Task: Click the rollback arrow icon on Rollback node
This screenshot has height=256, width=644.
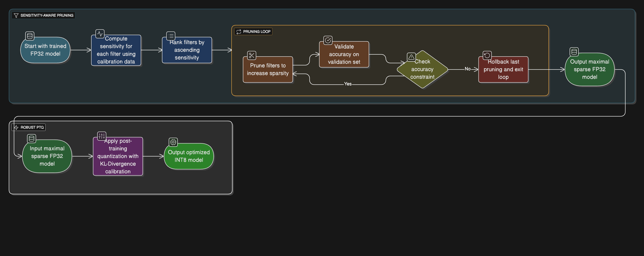Action: pyautogui.click(x=487, y=55)
